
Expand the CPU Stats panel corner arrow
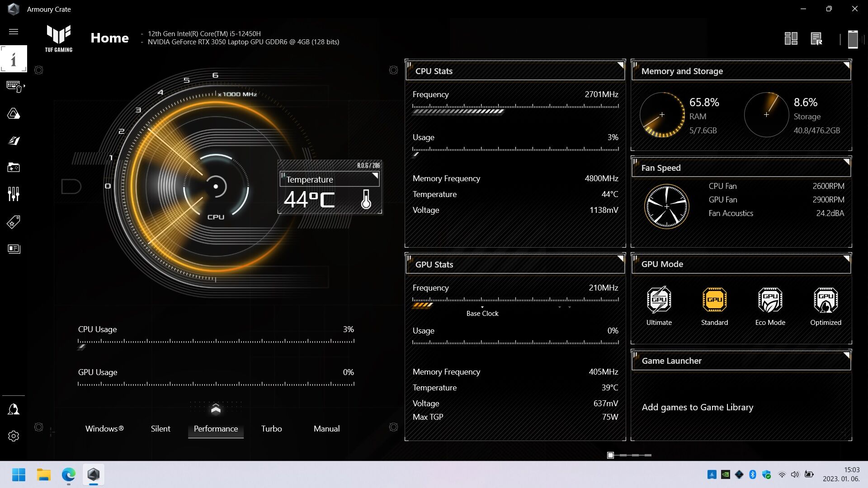[621, 65]
